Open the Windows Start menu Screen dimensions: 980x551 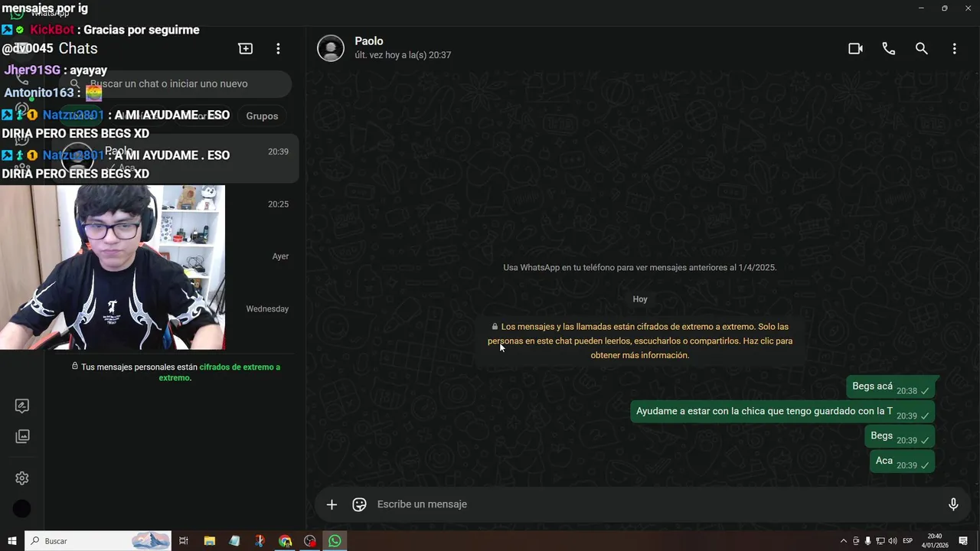(11, 541)
